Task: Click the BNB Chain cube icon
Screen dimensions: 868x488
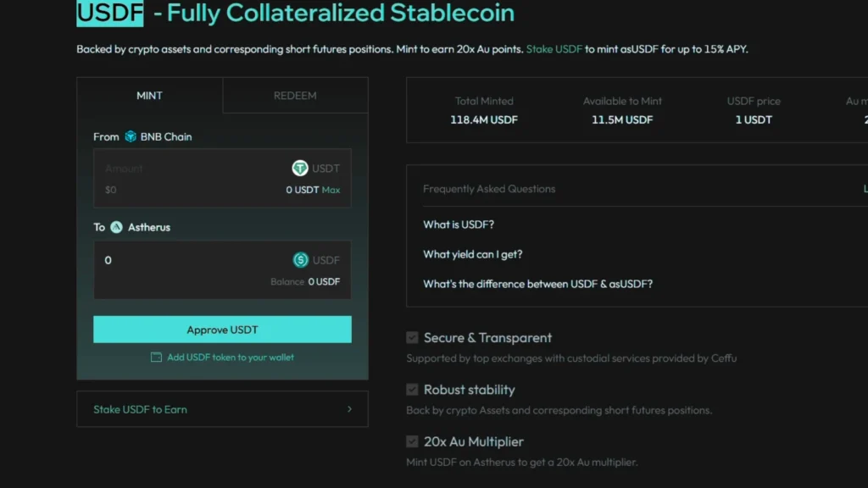Action: (x=131, y=136)
